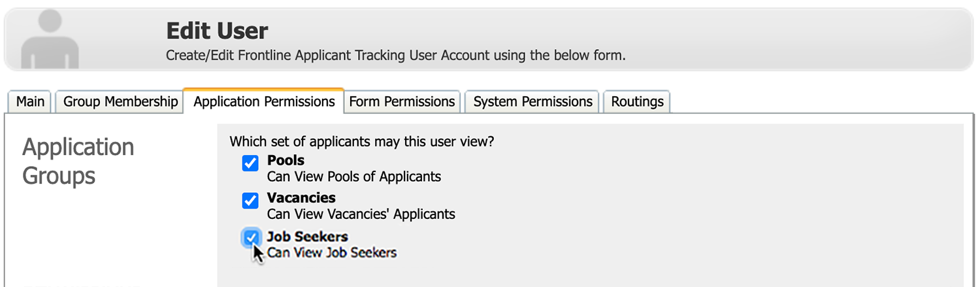Viewport: 980px width, 287px height.
Task: Click the Create/Edit Frontline Applicant Tracking subtitle
Action: tap(396, 56)
